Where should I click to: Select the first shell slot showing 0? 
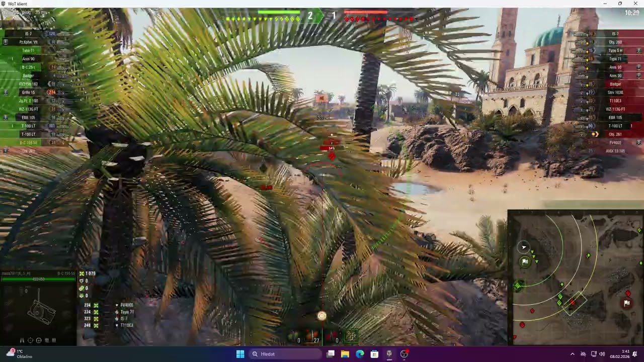click(294, 336)
